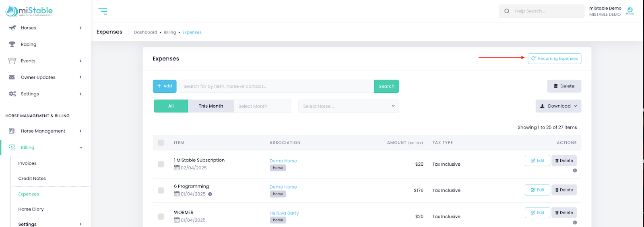The width and height of the screenshot is (644, 227).
Task: Expand Billing Settings submenu chevron
Action: tap(80, 224)
